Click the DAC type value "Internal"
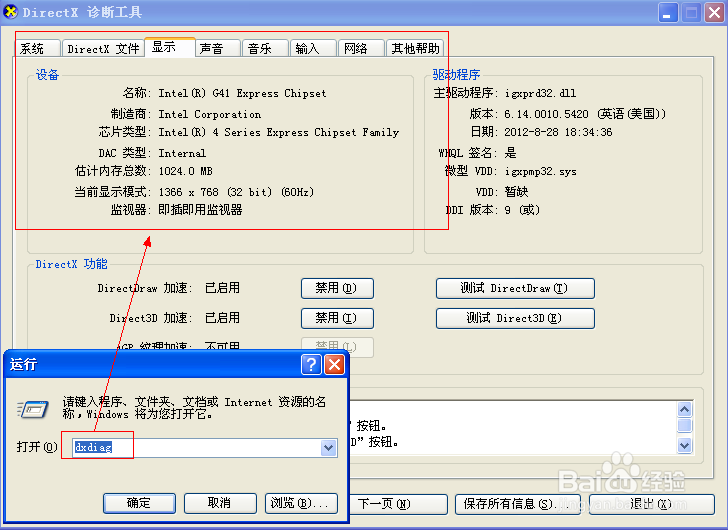Screen dimensions: 728x530 coord(182,153)
